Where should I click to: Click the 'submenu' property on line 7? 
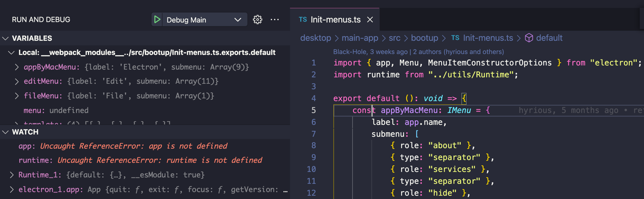coord(388,134)
